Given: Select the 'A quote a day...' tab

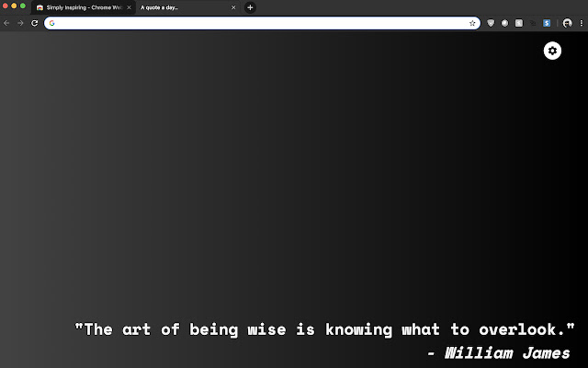Looking at the screenshot, I should tap(187, 7).
